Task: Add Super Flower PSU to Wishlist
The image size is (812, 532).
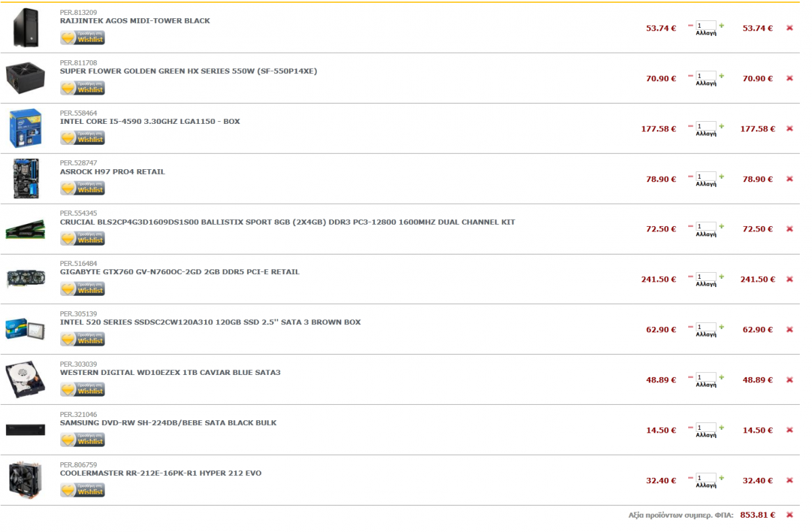Action: click(x=83, y=88)
